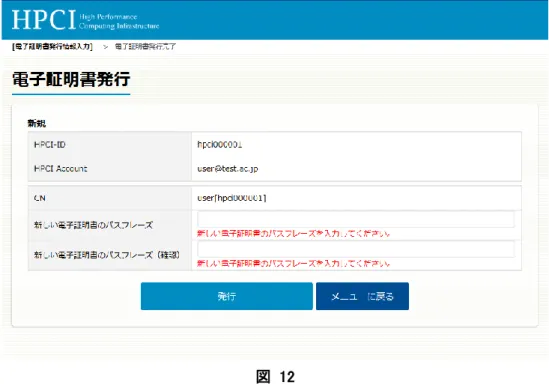Click the パスフレーズ (確認) label
Viewport: 549px width, 385px height.
[107, 255]
